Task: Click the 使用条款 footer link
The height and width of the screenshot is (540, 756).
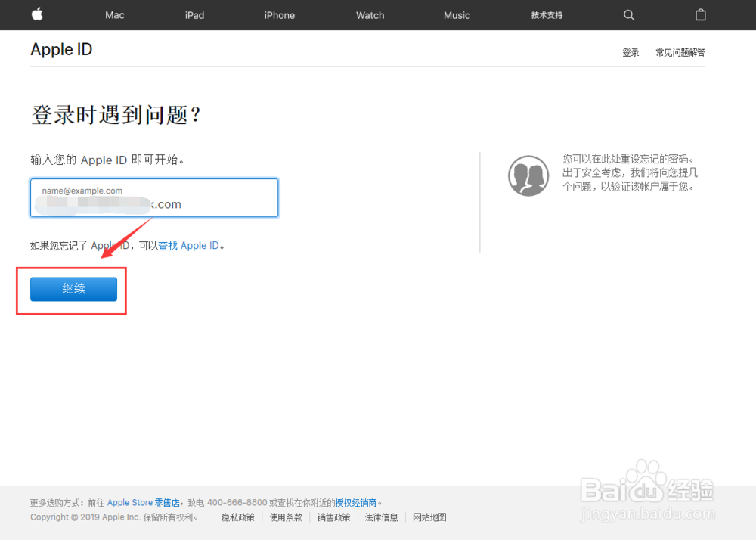Action: (285, 517)
